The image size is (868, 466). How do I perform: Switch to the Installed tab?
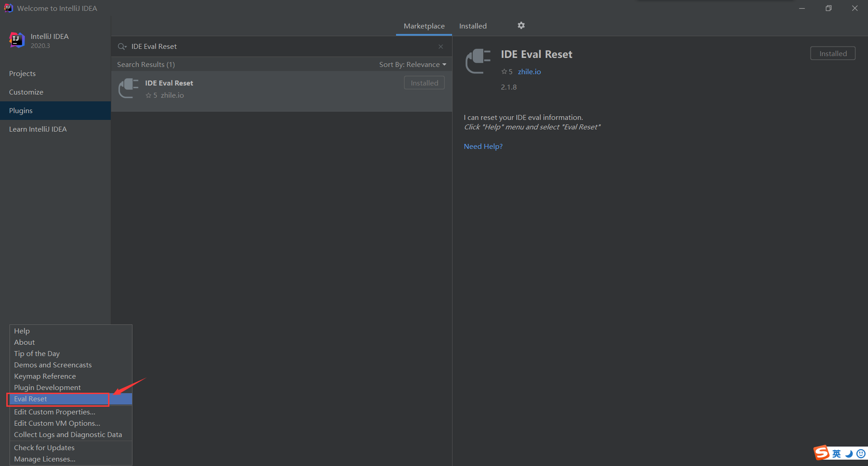tap(473, 26)
